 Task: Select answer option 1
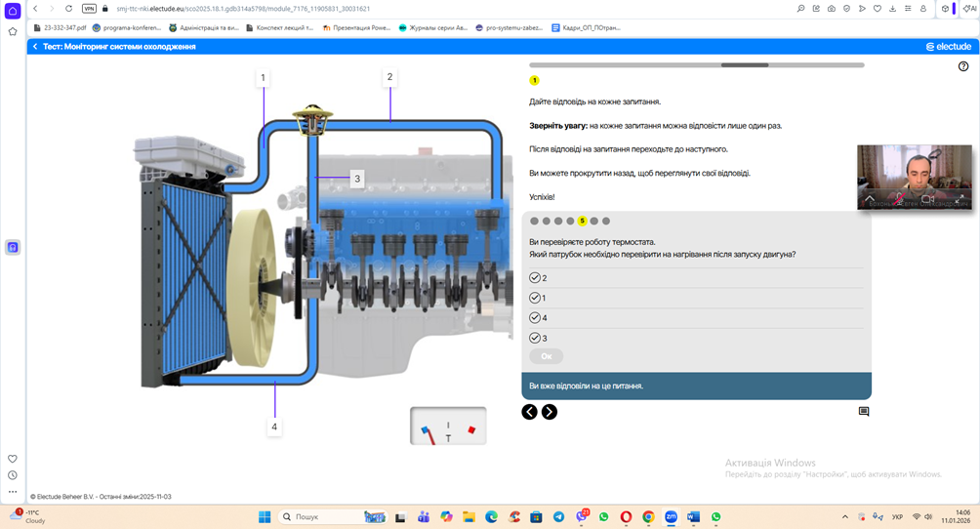pos(535,298)
